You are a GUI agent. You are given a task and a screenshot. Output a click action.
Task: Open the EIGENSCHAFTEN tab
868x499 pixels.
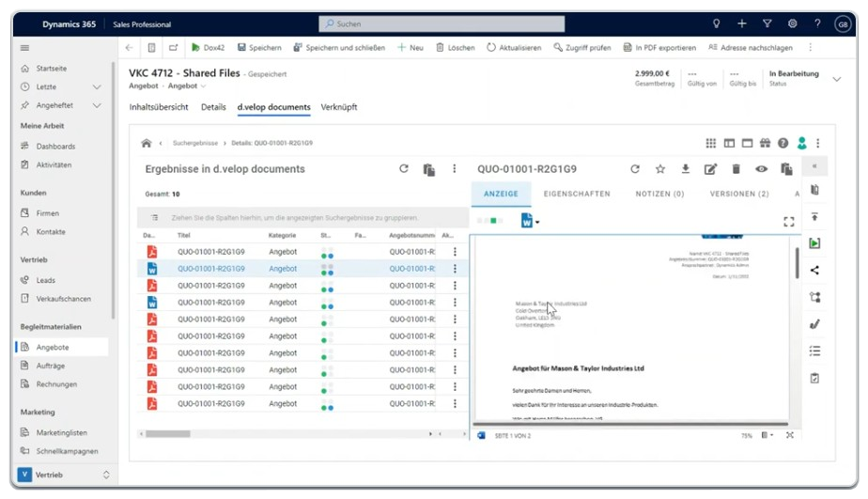point(577,194)
